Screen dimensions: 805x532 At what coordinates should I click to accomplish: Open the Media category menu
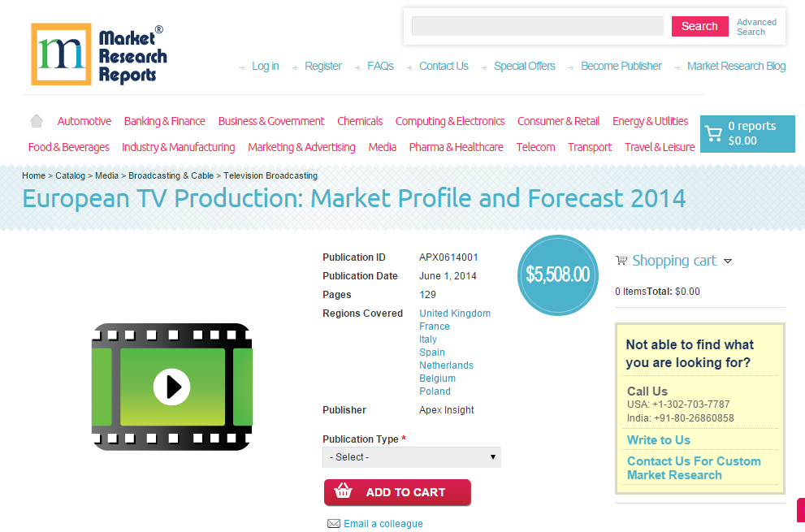click(x=382, y=148)
